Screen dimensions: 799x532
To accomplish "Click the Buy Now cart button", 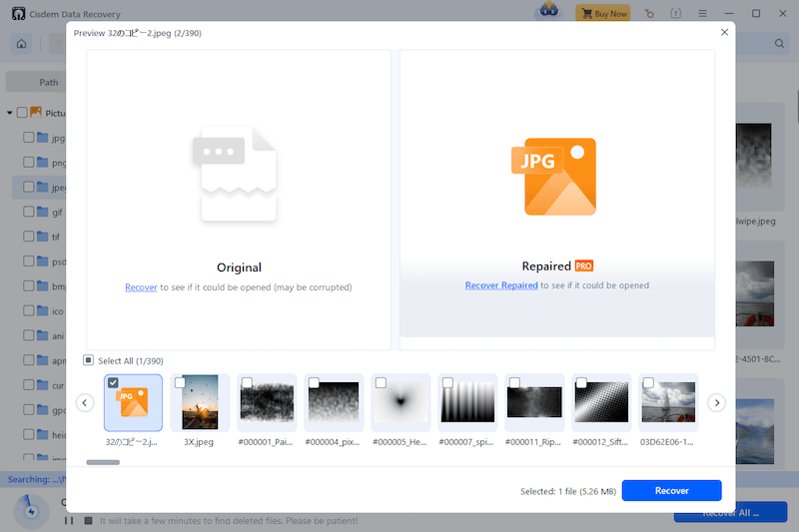I will pyautogui.click(x=602, y=14).
